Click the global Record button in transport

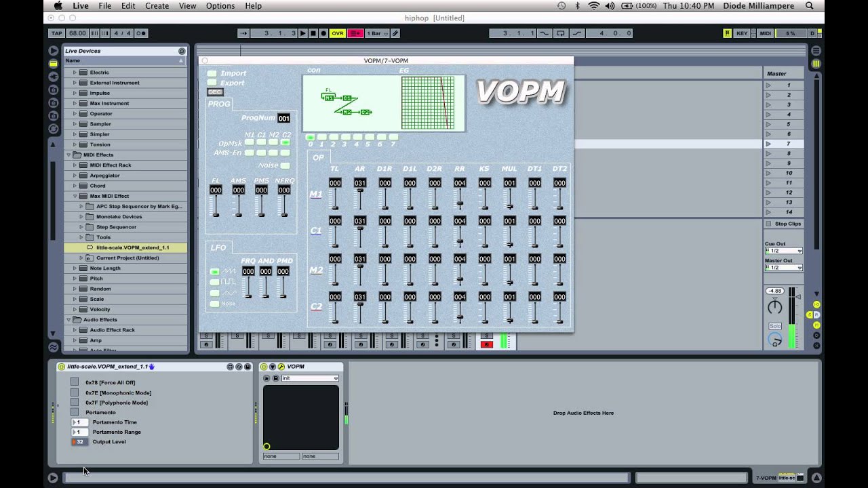pyautogui.click(x=323, y=33)
